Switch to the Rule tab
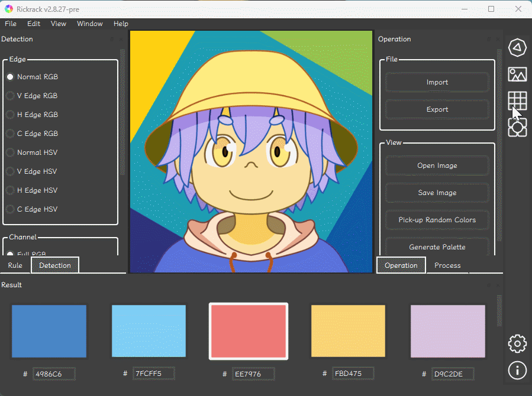This screenshot has width=532, height=396. click(15, 265)
